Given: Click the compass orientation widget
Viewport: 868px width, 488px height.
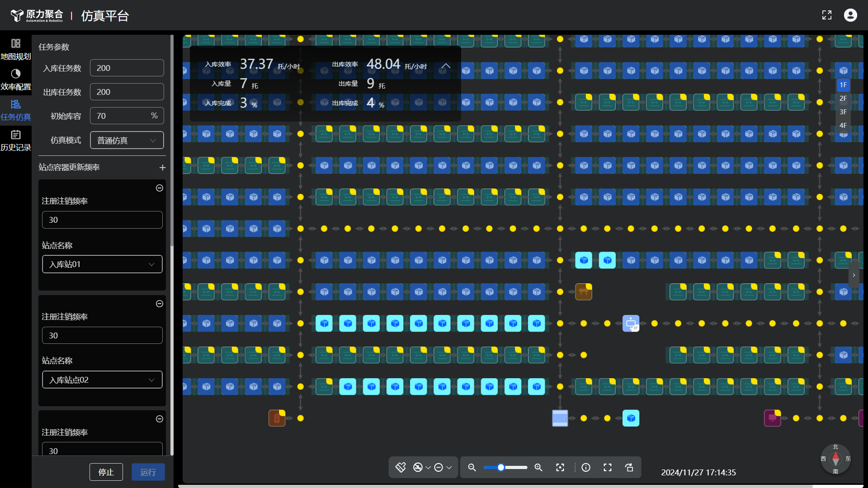Looking at the screenshot, I should [x=835, y=459].
